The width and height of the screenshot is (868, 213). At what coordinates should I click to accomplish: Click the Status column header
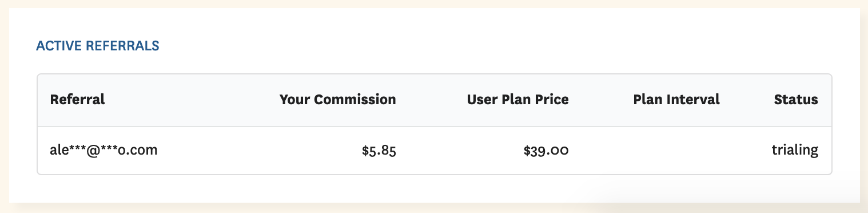pyautogui.click(x=796, y=100)
